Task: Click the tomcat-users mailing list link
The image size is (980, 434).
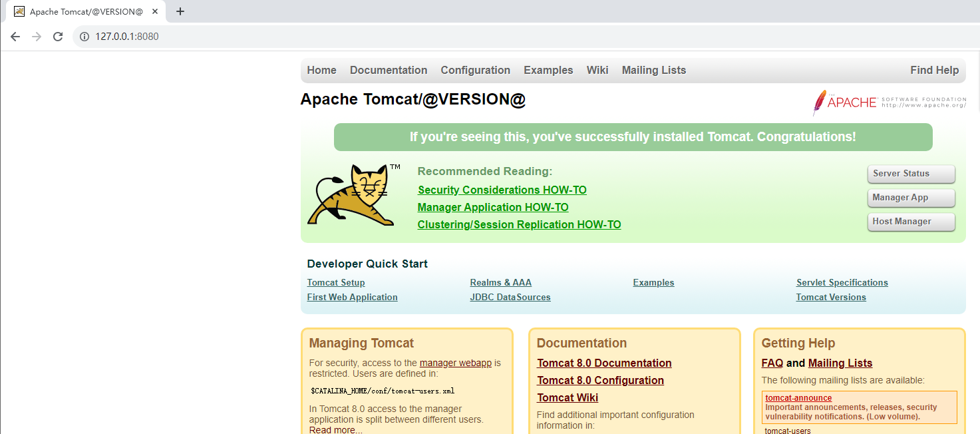Action: (788, 431)
